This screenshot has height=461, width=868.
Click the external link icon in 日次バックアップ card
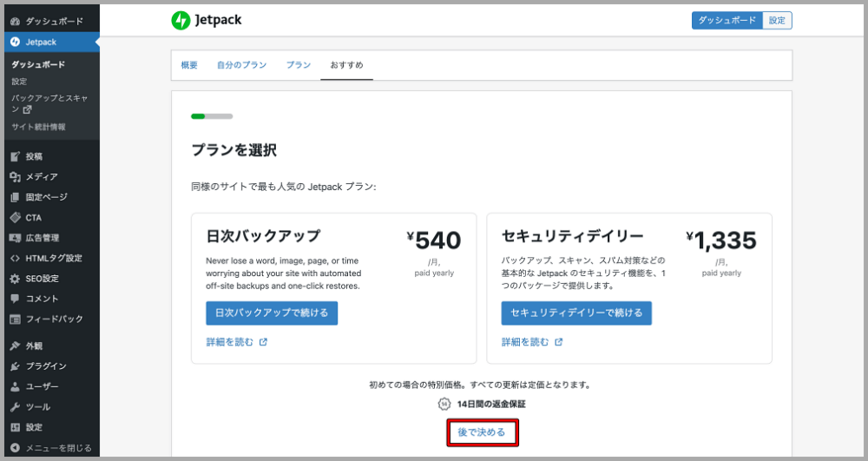point(264,342)
